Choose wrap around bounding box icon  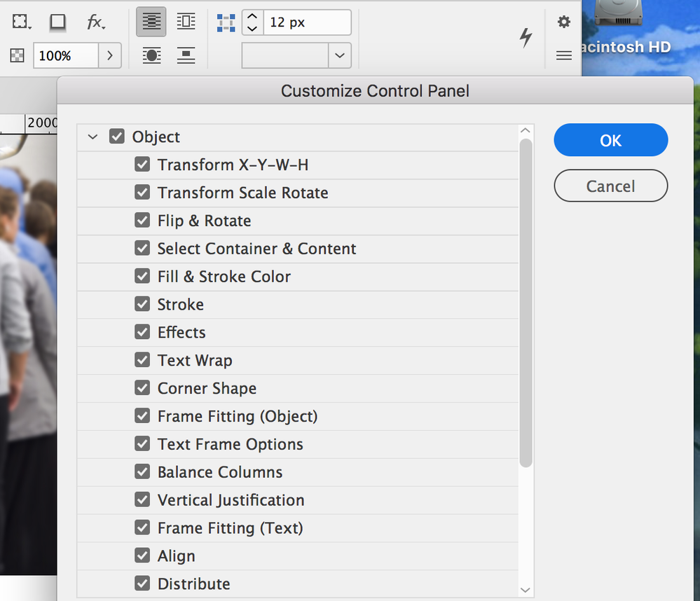coord(186,22)
